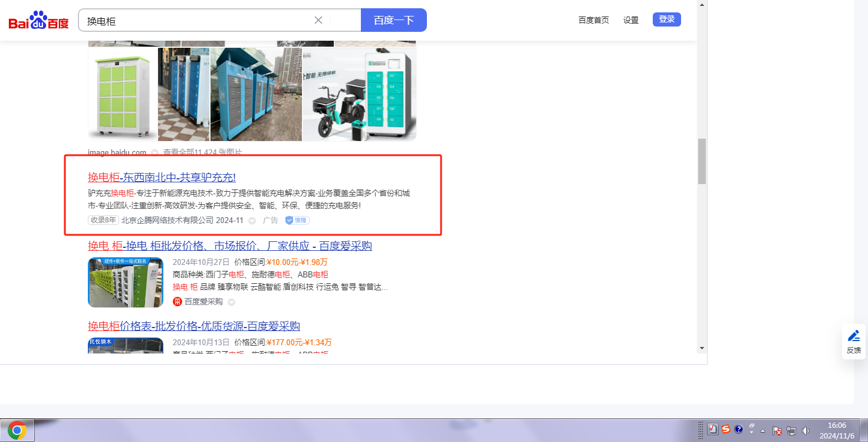Click the Sogou input method tray icon
The width and height of the screenshot is (868, 442).
click(726, 430)
